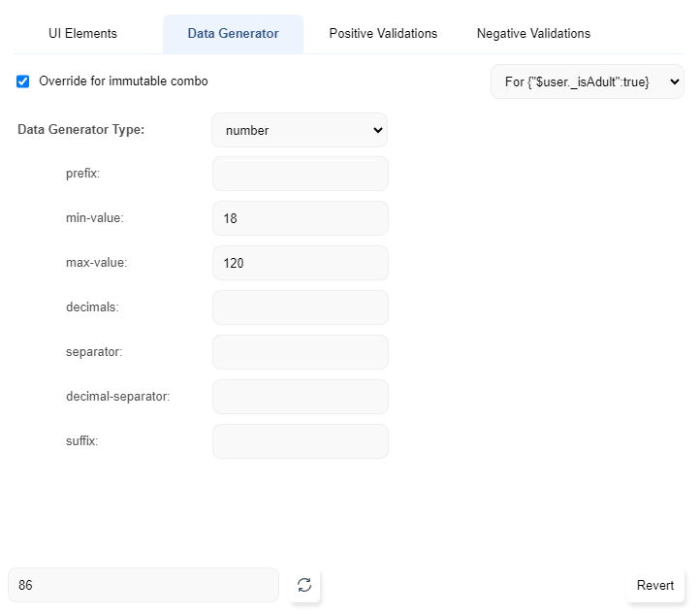
Task: Click the Override for immutable combo label
Action: tap(123, 81)
